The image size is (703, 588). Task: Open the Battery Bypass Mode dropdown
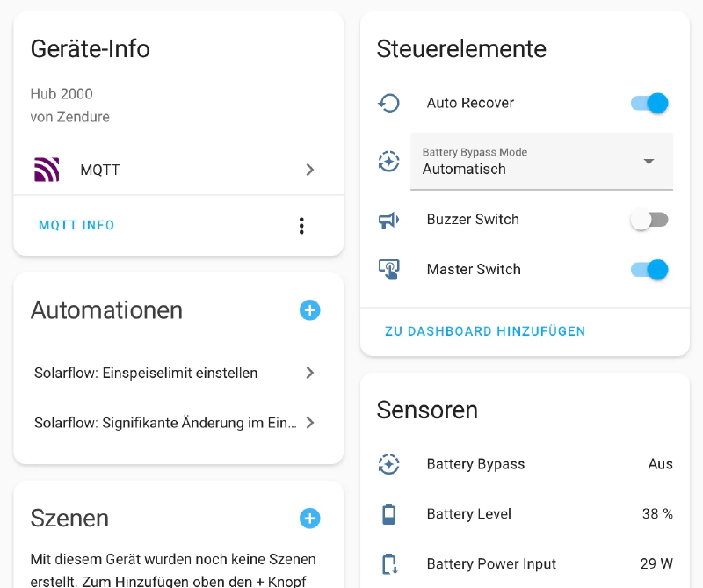649,162
